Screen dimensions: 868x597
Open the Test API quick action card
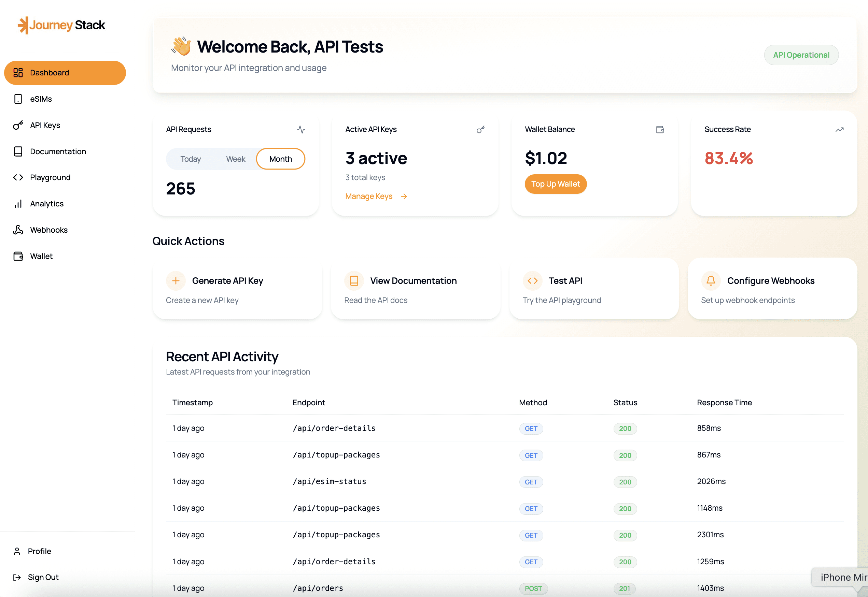click(x=594, y=288)
